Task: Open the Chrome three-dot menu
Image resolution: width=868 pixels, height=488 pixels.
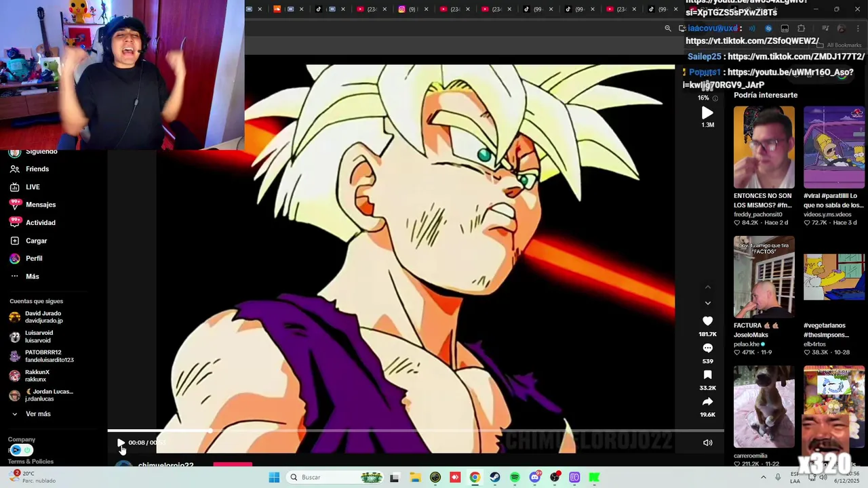Action: coord(857,28)
